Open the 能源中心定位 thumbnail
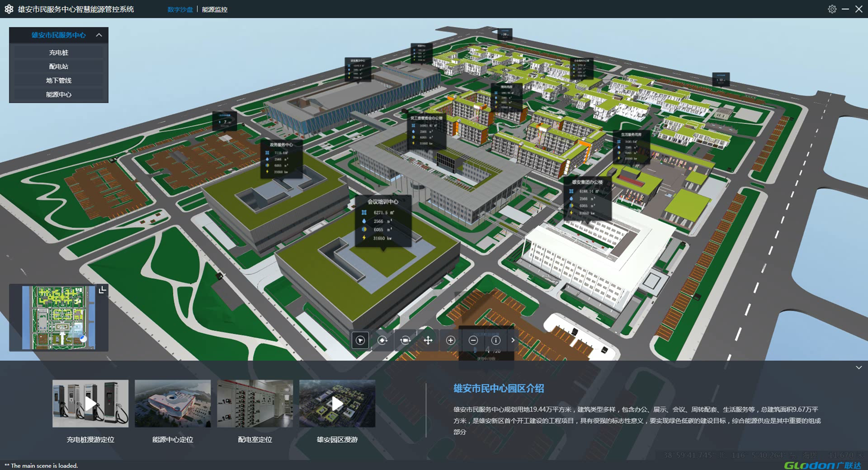The width and height of the screenshot is (868, 470). 173,403
